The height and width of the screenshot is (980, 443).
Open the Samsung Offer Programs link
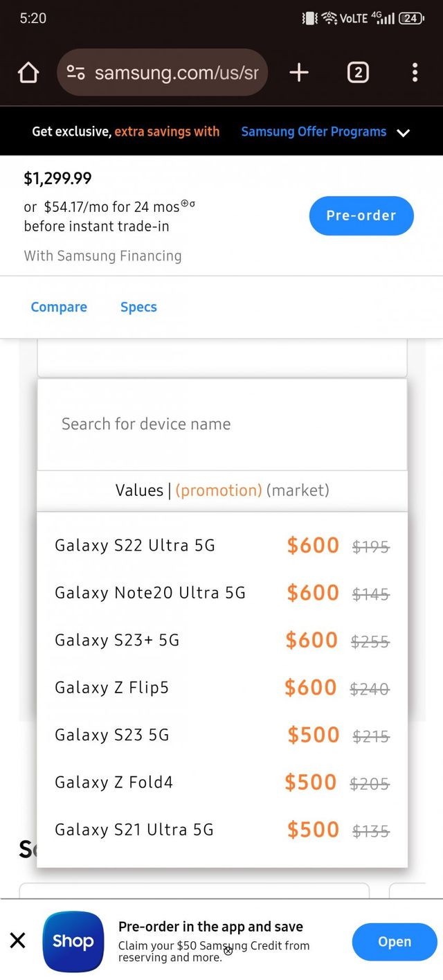(314, 132)
